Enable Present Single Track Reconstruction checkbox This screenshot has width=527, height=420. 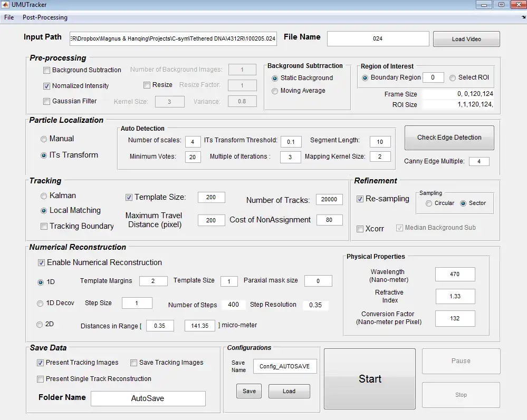pyautogui.click(x=40, y=379)
